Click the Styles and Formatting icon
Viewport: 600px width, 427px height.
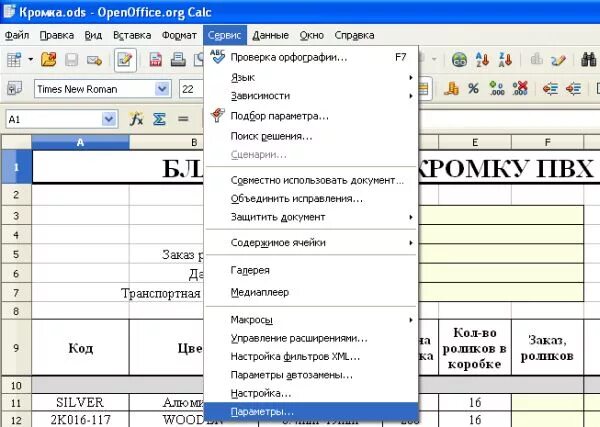point(15,89)
